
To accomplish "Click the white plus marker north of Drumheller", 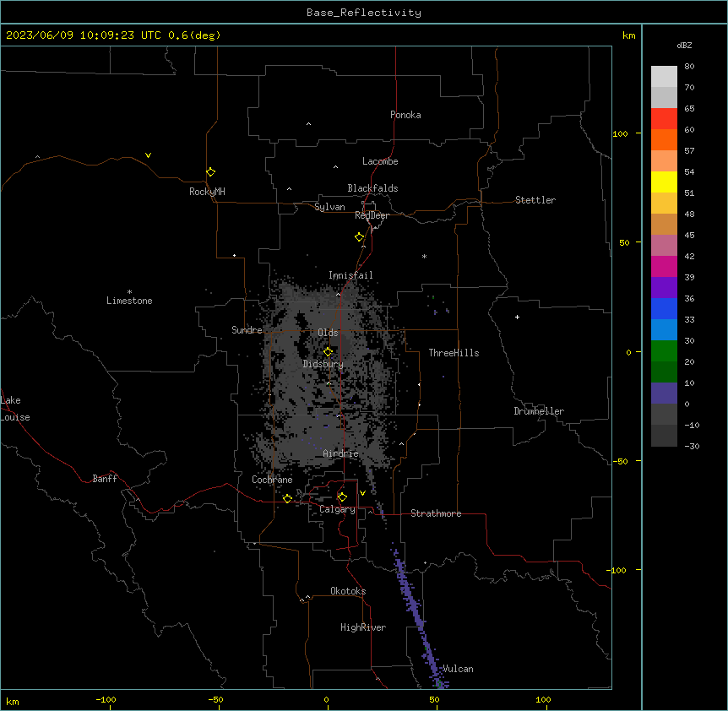I will point(517,317).
